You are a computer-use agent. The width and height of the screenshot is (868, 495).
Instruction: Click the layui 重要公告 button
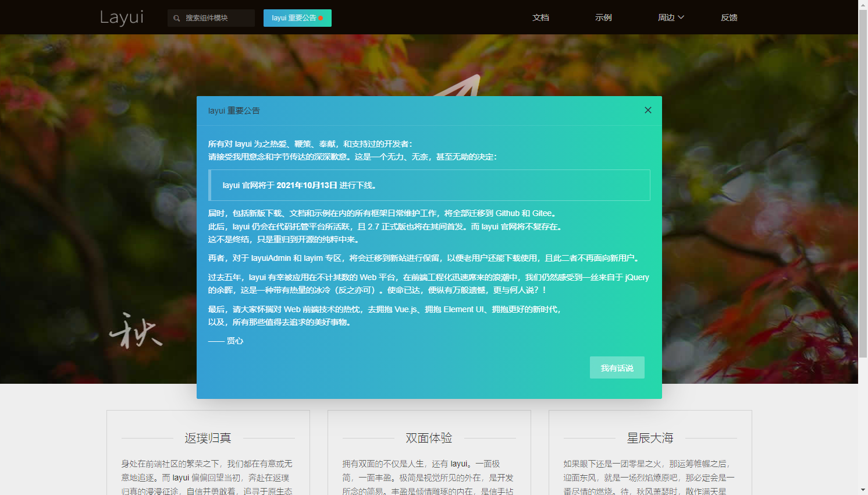[297, 18]
